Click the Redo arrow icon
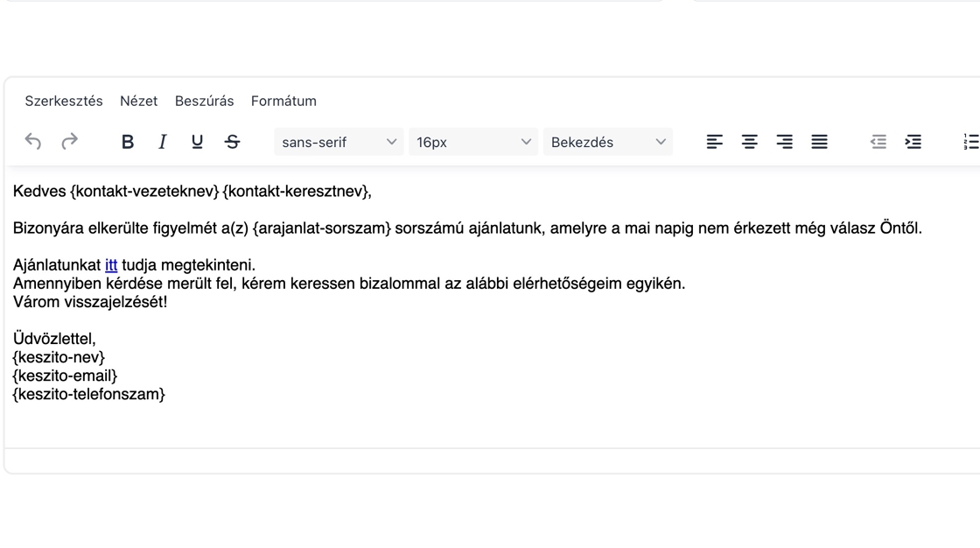980x548 pixels. click(69, 142)
